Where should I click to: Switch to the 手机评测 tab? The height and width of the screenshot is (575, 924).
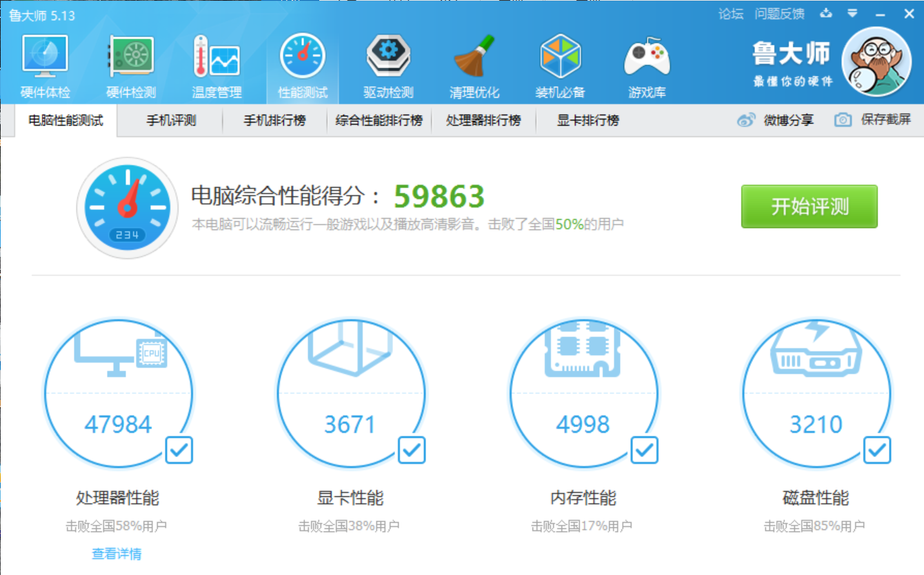tap(171, 121)
